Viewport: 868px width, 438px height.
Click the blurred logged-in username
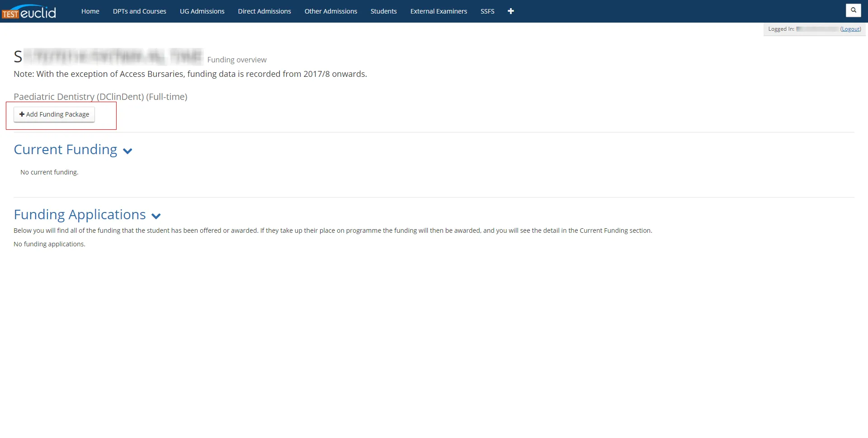(x=817, y=29)
